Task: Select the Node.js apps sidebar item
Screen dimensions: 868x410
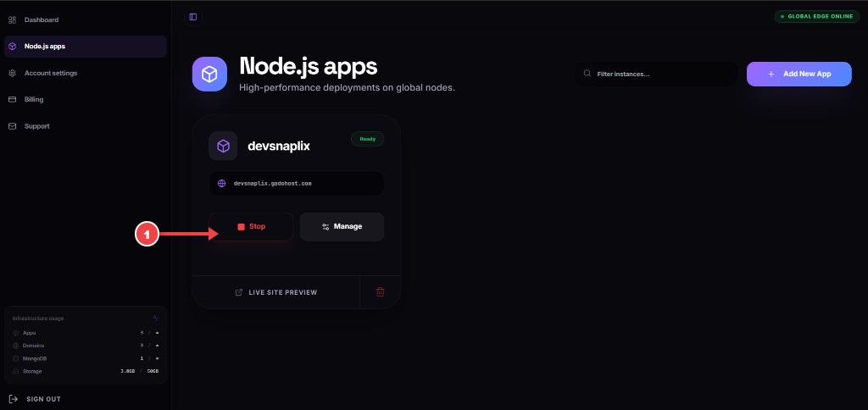Action: [86, 47]
